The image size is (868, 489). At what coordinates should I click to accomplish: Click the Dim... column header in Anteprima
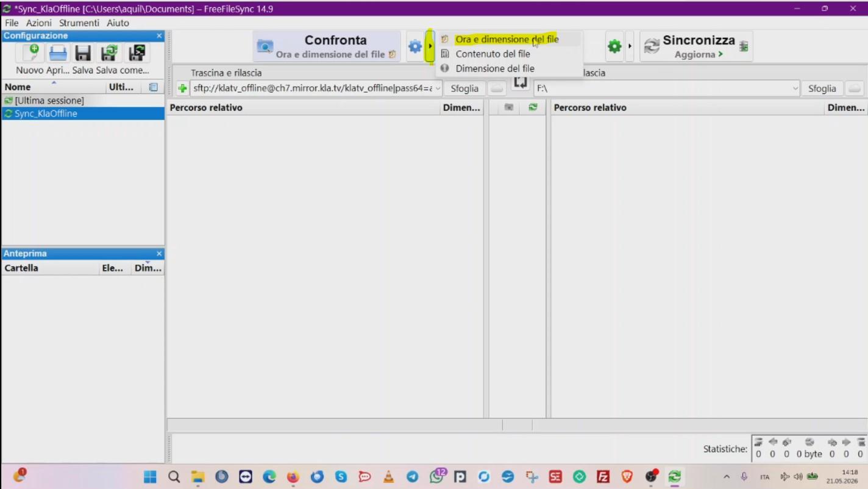[x=148, y=268]
